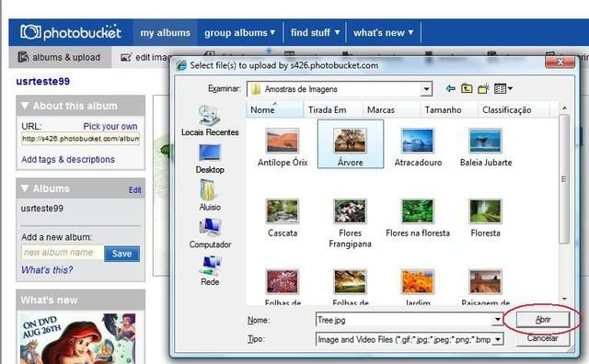589x364 pixels.
Task: Click the new album name field
Action: 62,253
